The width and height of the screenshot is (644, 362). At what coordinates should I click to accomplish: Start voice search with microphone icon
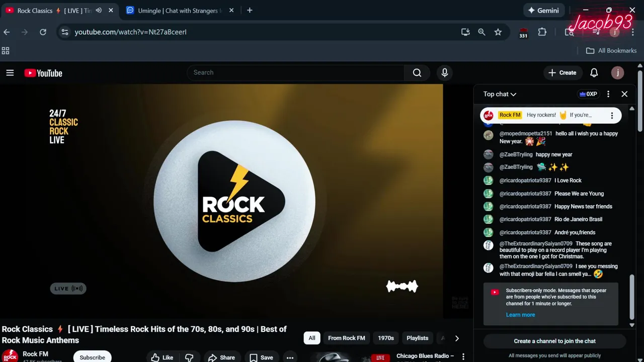[445, 73]
